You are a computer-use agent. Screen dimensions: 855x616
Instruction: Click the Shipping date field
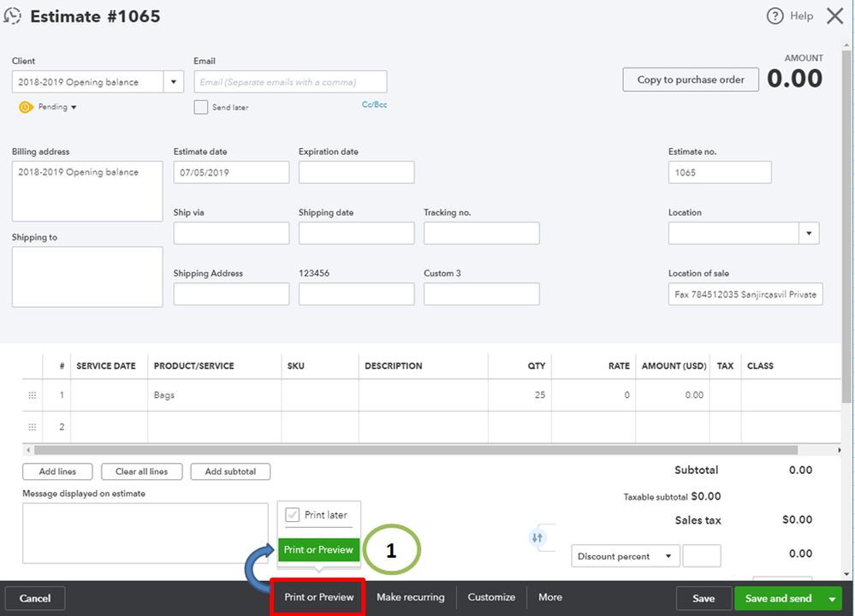[x=356, y=234]
